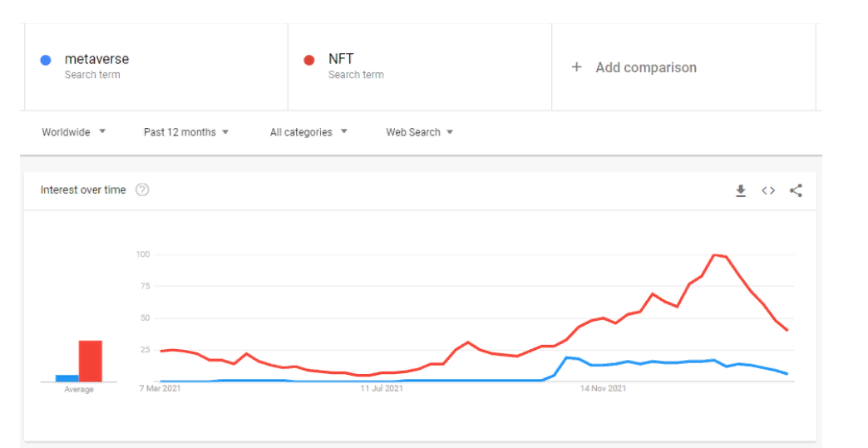Expand the Worldwide region dropdown
Screen dimensions: 868x448
74,132
